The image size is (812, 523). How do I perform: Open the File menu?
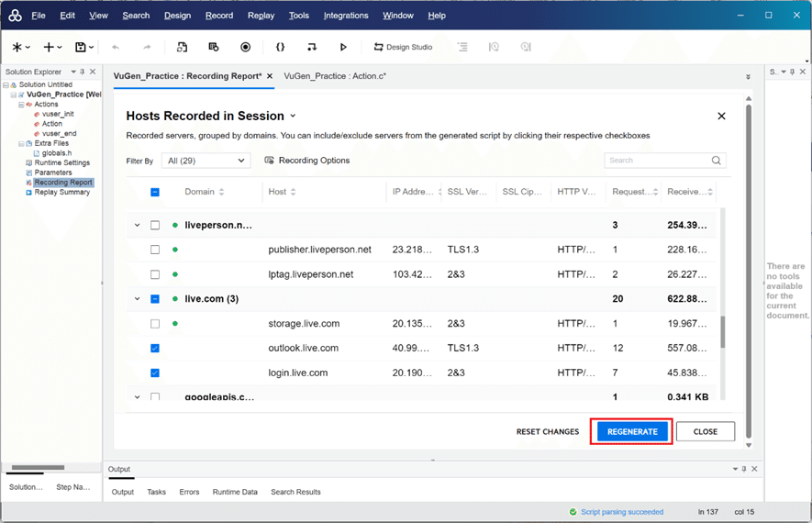39,16
